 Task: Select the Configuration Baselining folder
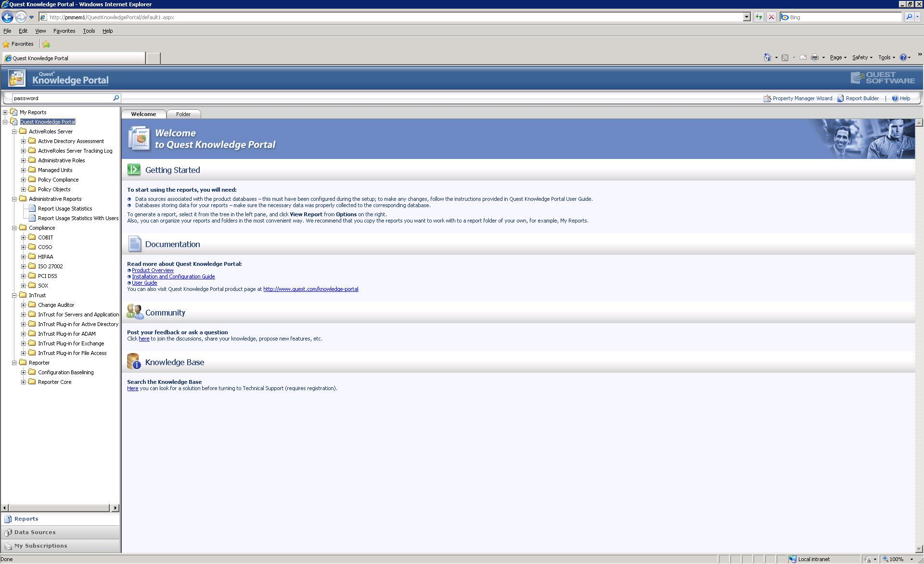65,372
